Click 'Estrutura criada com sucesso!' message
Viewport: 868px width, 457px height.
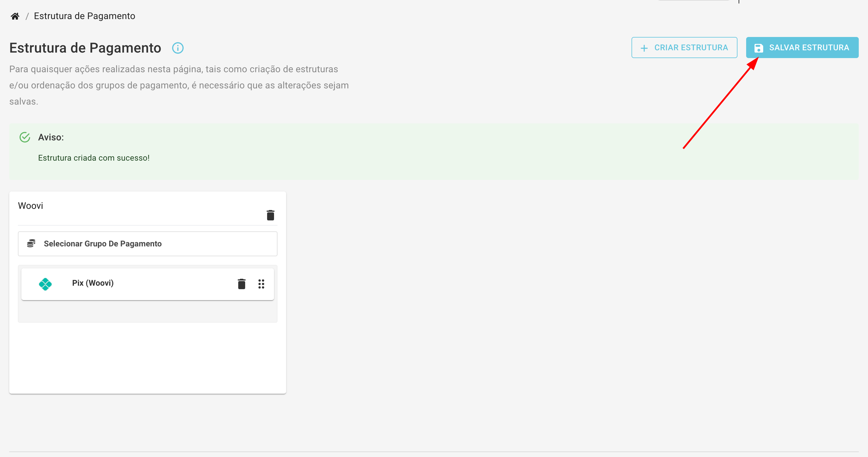(94, 158)
